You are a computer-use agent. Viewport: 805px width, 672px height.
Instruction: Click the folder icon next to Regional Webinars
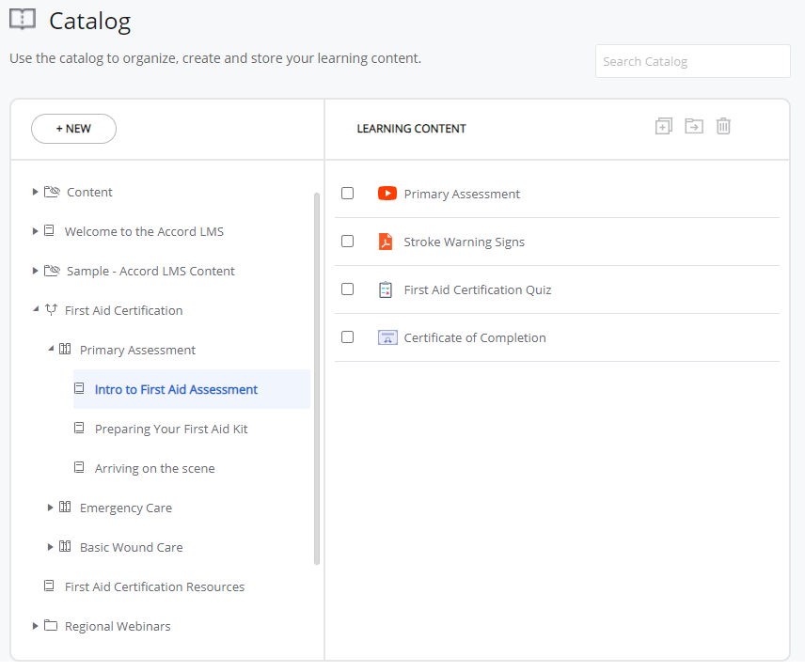49,626
